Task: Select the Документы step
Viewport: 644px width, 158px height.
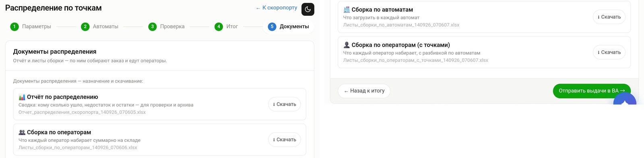Action: (289, 27)
